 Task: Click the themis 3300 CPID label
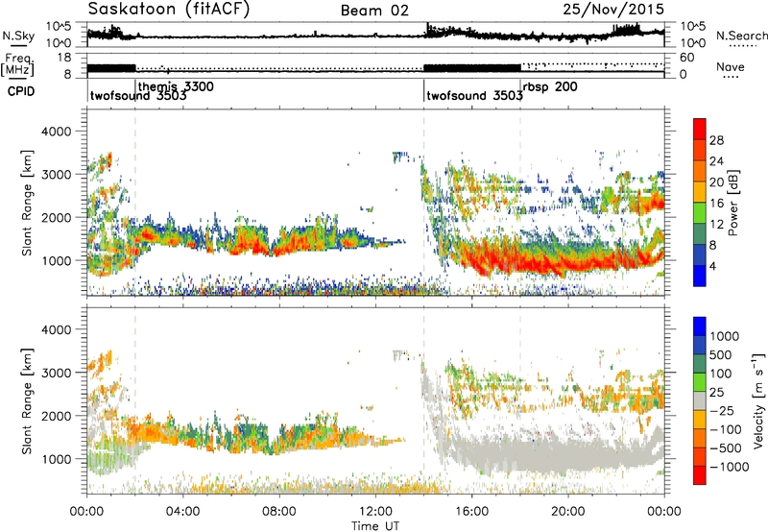pyautogui.click(x=176, y=86)
